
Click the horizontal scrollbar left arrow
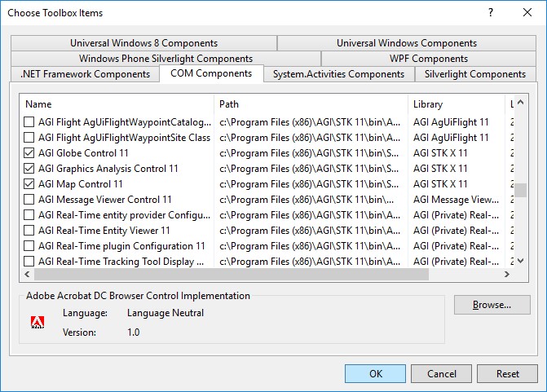click(x=27, y=275)
